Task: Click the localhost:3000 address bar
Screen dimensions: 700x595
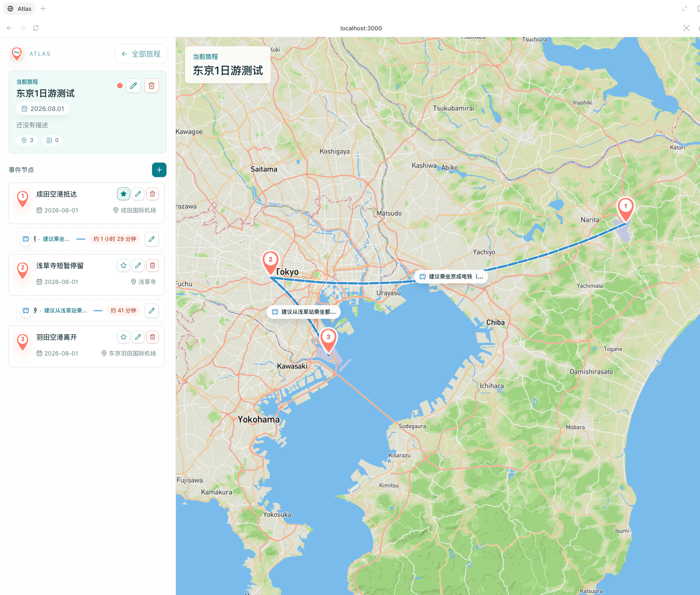Action: pos(361,28)
